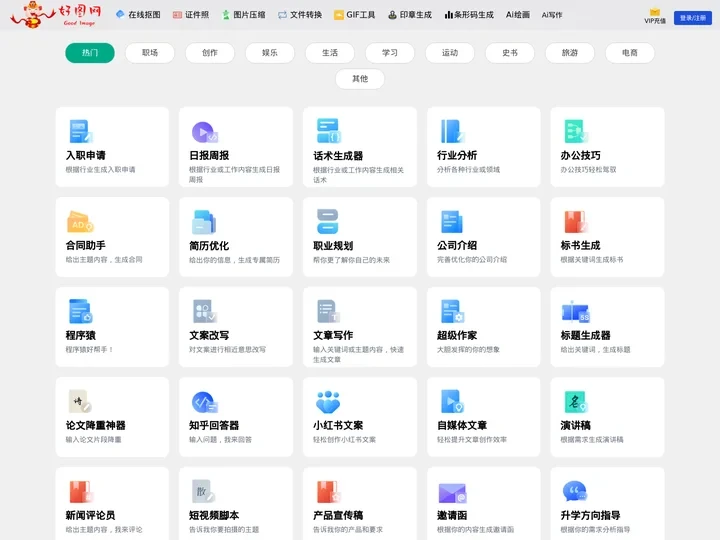Screen dimensions: 720x540
Task: Click the 话术生成器 icon
Action: tap(328, 131)
